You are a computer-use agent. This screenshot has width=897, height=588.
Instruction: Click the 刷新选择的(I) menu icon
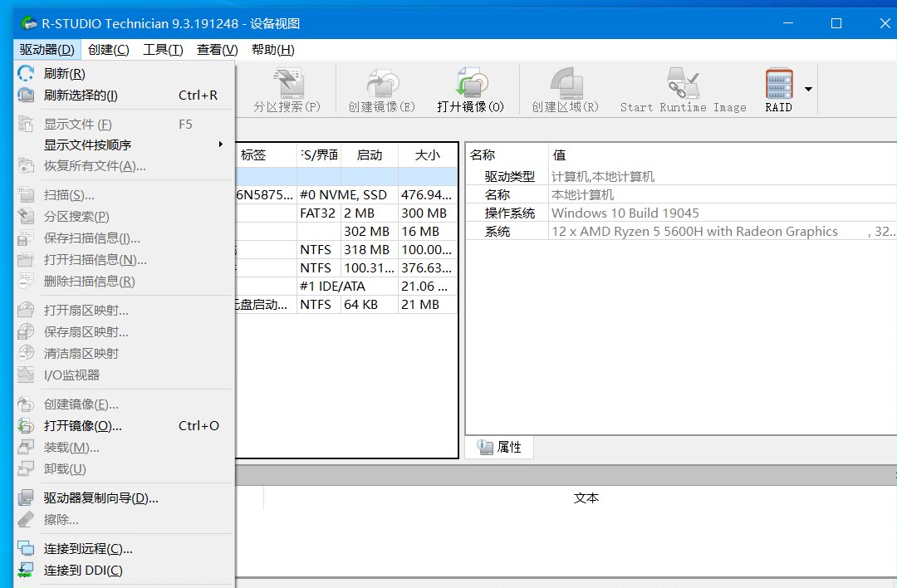coord(26,95)
